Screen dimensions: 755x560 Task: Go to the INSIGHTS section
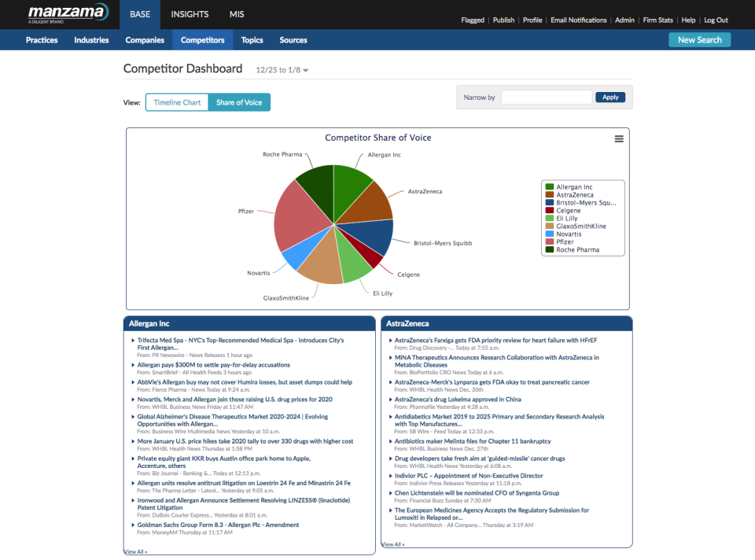tap(189, 13)
